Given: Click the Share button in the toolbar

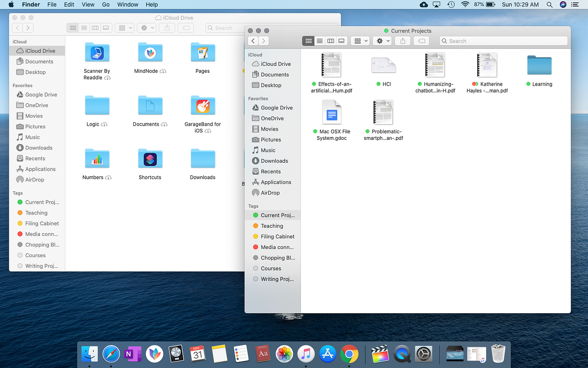Looking at the screenshot, I should click(x=402, y=40).
